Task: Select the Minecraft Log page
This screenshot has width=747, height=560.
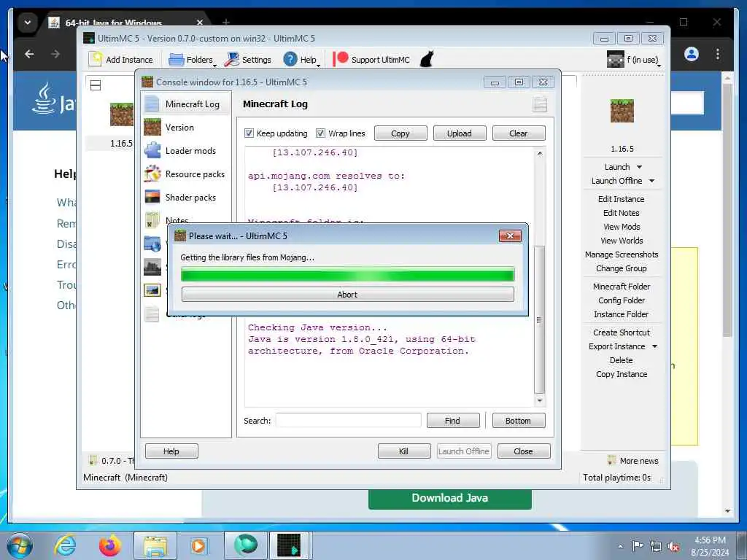Action: pos(186,104)
